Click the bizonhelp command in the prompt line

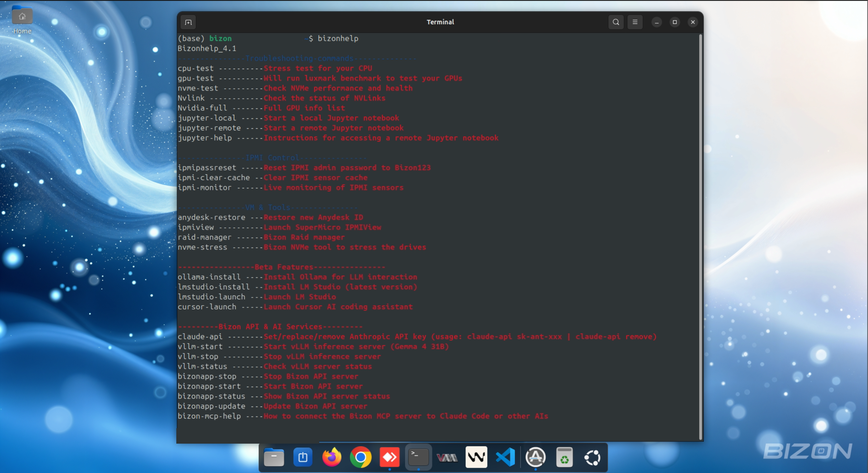point(338,38)
